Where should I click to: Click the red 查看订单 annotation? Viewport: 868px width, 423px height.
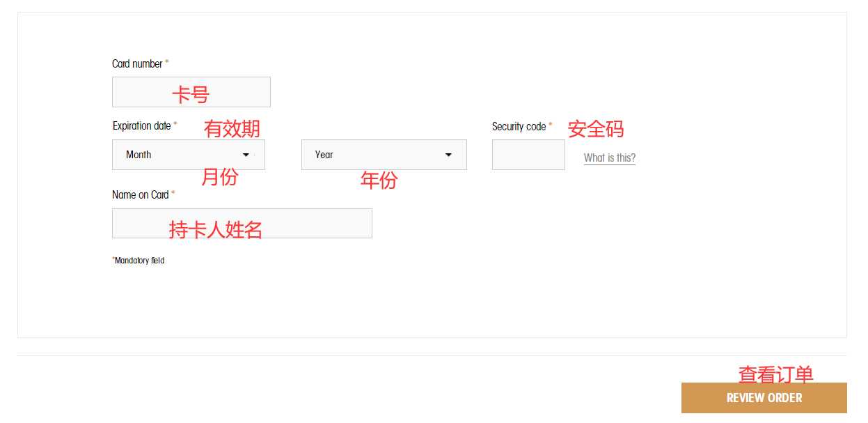point(775,375)
